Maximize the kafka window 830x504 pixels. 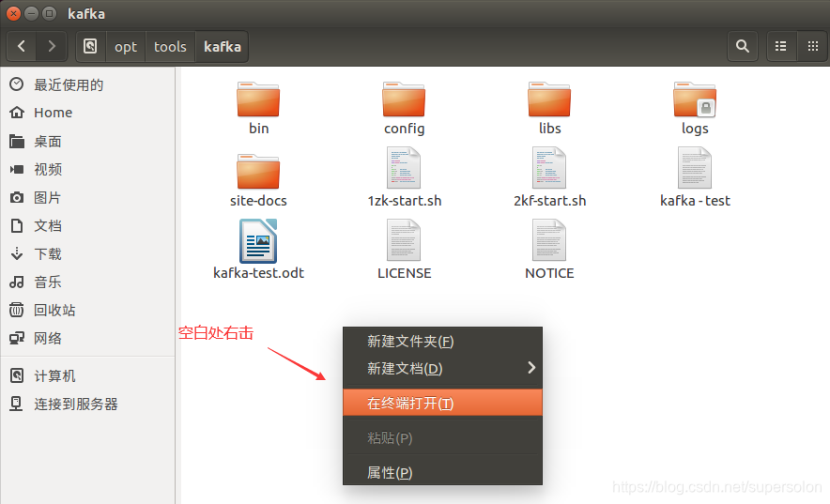coord(49,14)
